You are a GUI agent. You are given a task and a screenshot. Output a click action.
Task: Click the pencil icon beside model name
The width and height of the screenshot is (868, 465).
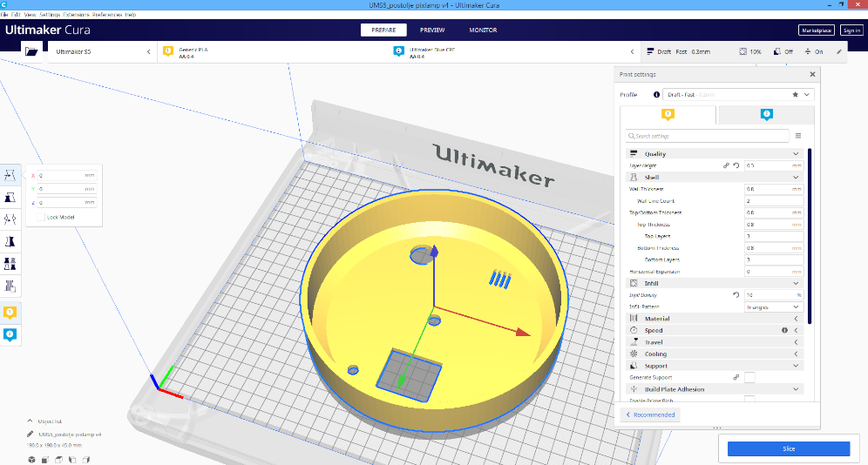[30, 434]
